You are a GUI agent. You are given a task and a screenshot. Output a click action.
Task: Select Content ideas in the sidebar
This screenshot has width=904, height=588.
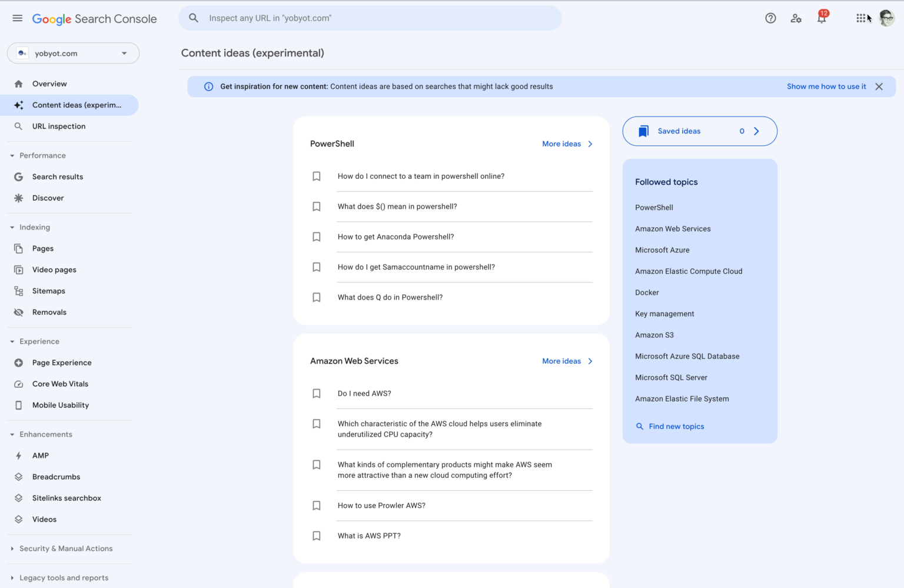click(x=69, y=105)
